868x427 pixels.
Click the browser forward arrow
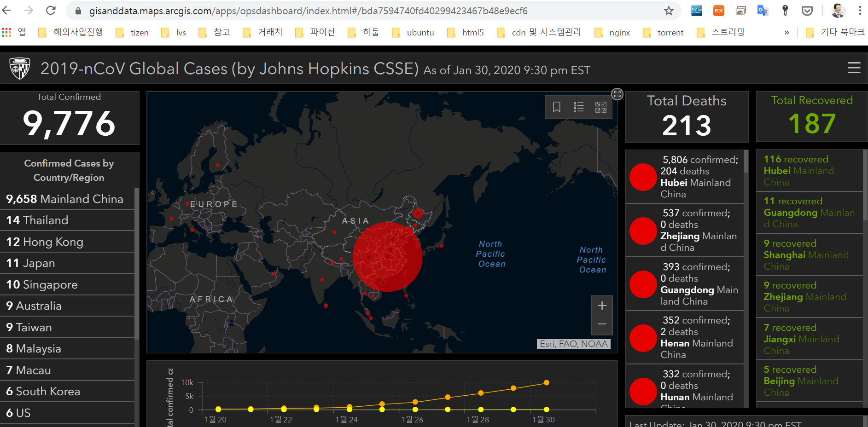coord(29,11)
